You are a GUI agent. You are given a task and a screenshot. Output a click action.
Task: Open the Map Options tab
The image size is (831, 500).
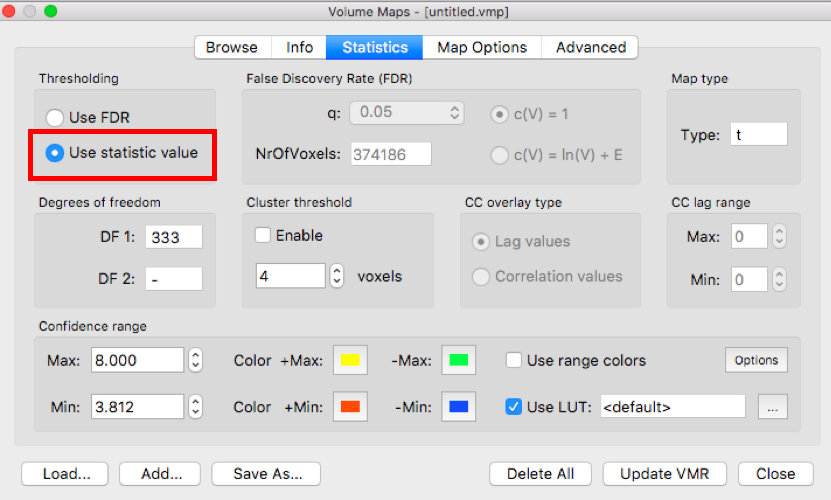click(482, 47)
